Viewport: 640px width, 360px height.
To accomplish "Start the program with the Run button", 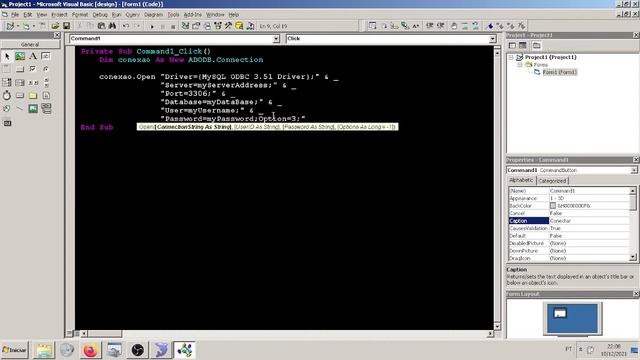I will 152,26.
